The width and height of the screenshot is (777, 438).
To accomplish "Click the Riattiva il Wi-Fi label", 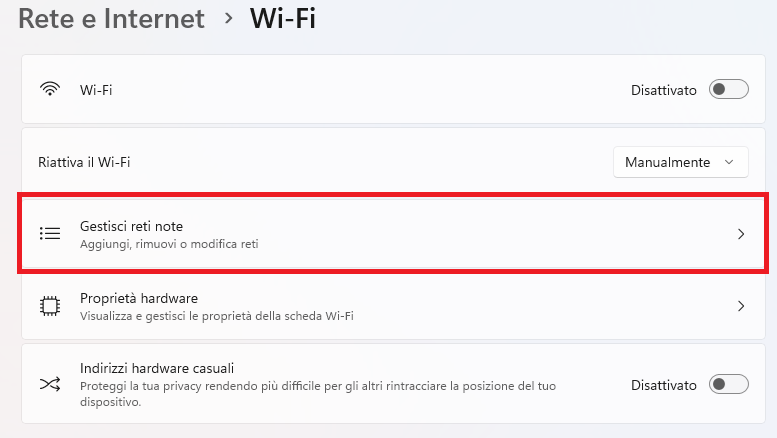I will coord(84,162).
